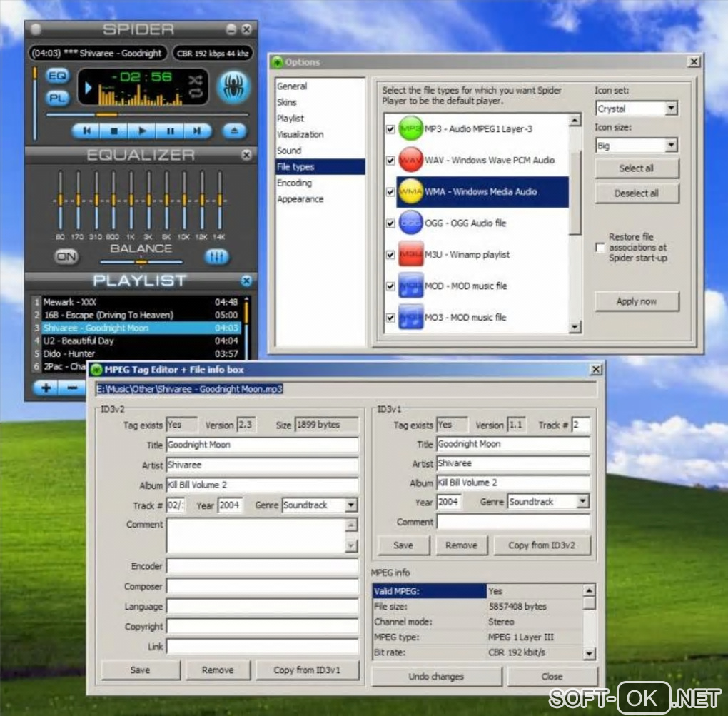This screenshot has height=716, width=728.
Task: Minimize the Spider player window
Action: 231,29
